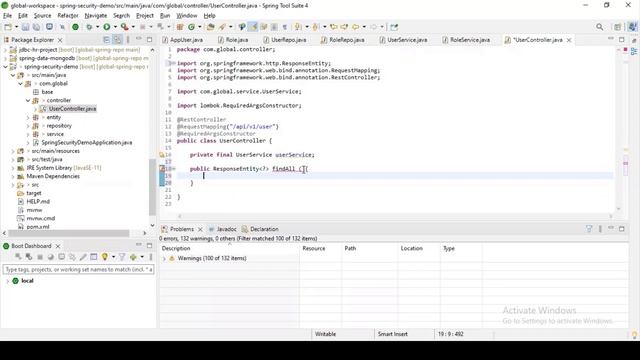The height and width of the screenshot is (360, 640).
Task: Toggle Link with Editor in Package Explorer
Action: 117,40
